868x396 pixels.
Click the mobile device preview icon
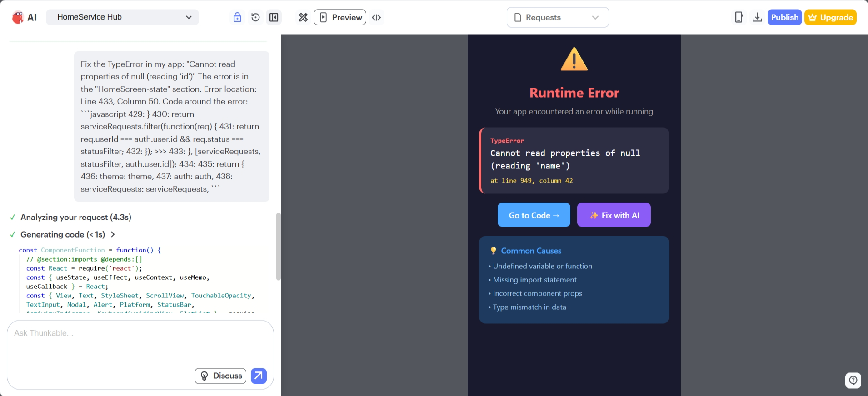pos(738,17)
